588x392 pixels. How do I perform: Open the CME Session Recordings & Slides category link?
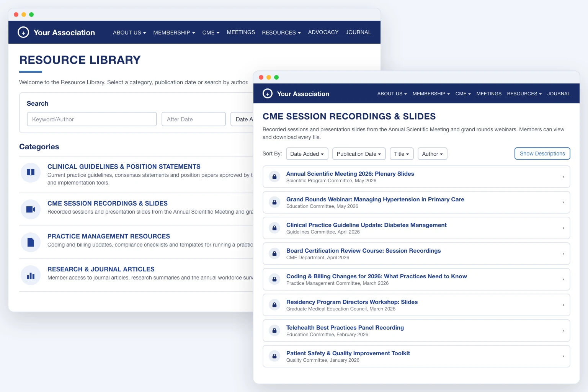(108, 203)
